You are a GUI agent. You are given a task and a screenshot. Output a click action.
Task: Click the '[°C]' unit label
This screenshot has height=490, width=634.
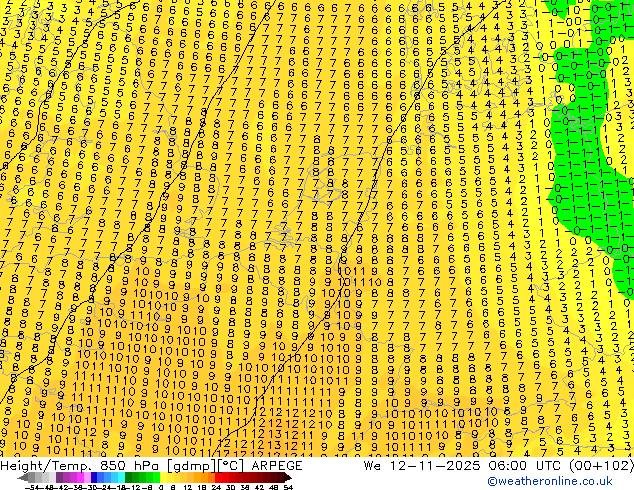[230, 466]
